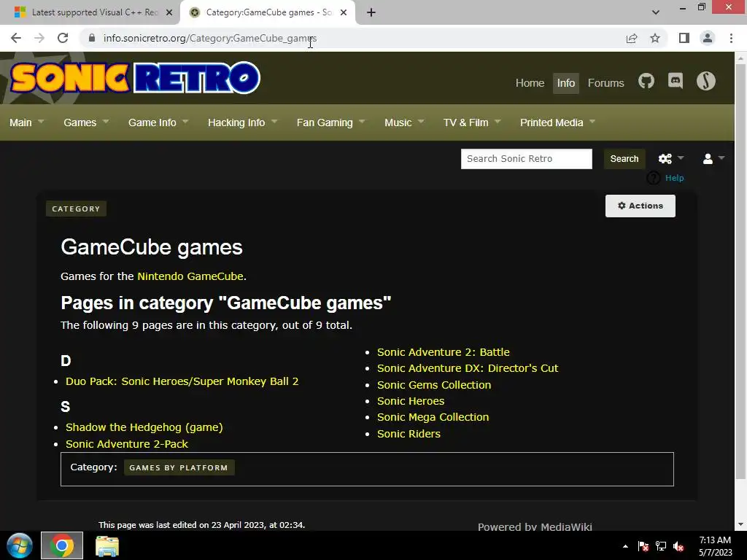
Task: Go back to the previous page
Action: (16, 38)
